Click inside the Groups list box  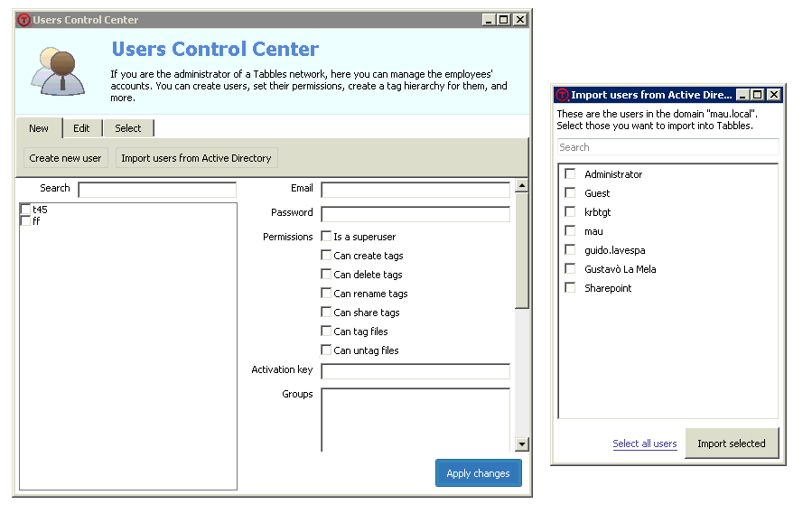(x=415, y=419)
